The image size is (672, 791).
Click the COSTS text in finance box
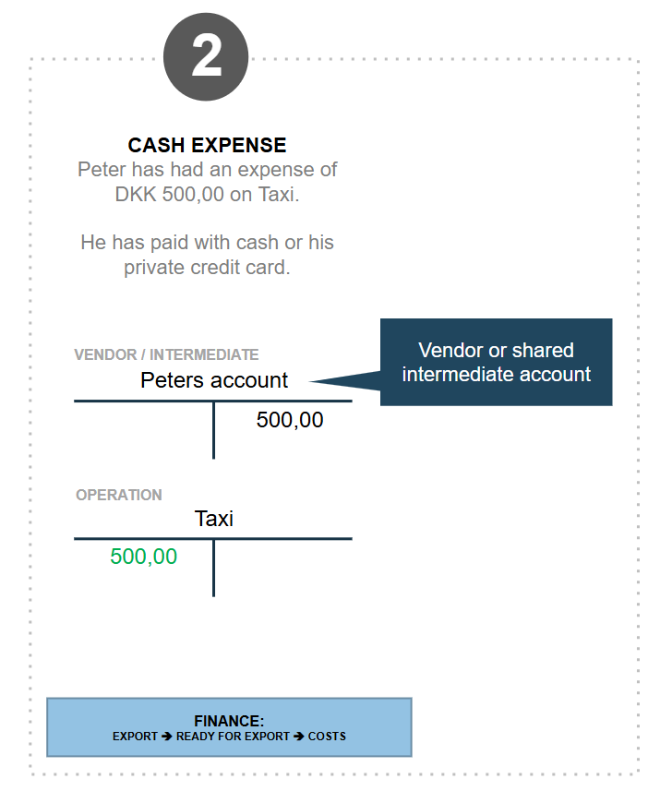(x=327, y=737)
